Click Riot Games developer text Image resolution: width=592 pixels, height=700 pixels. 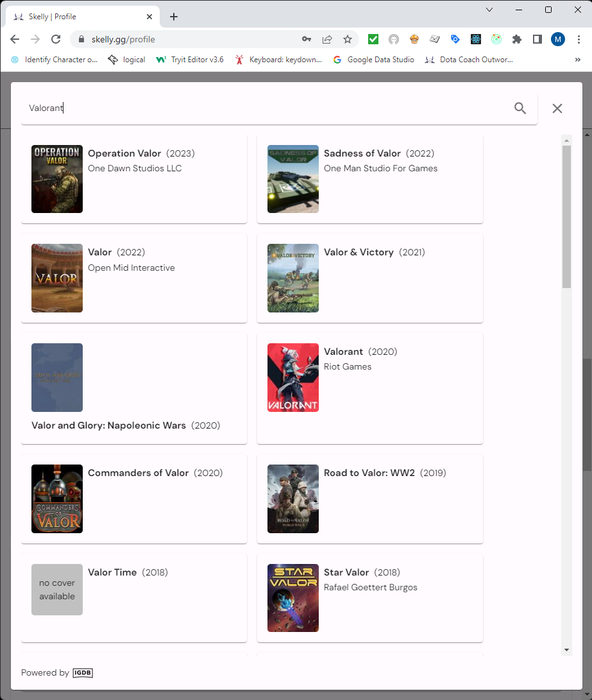(348, 366)
